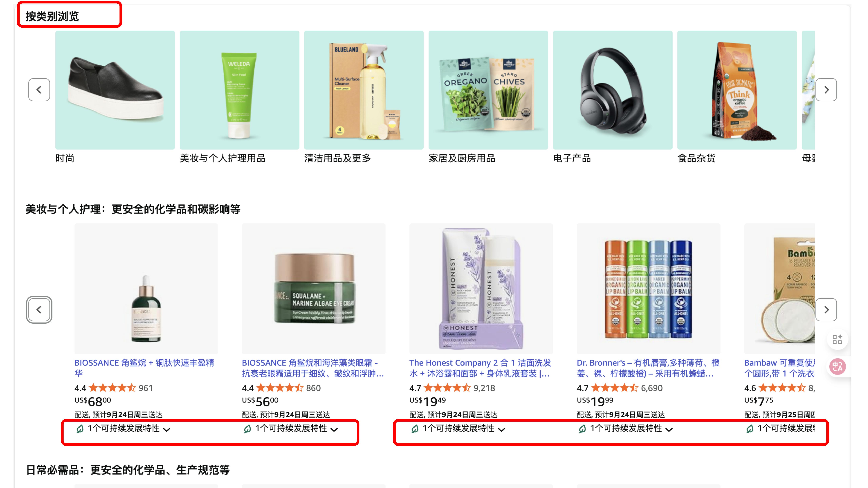
Task: Open the grid widget floating icon
Action: point(837,339)
